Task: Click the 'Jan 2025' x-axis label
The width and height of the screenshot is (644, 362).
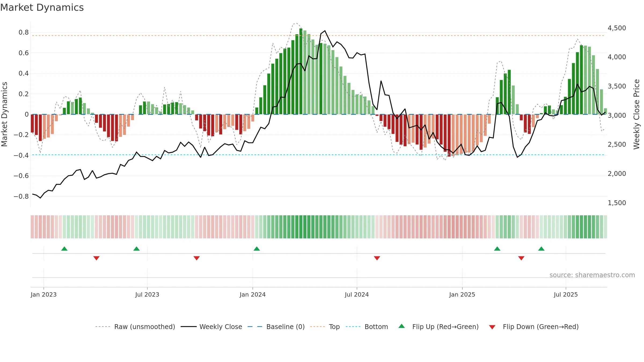Action: pyautogui.click(x=462, y=294)
